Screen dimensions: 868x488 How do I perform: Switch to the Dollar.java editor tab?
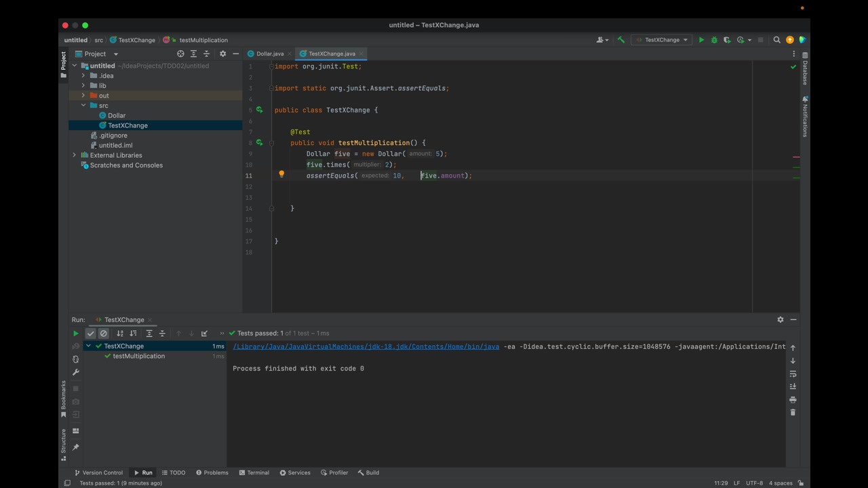click(269, 54)
